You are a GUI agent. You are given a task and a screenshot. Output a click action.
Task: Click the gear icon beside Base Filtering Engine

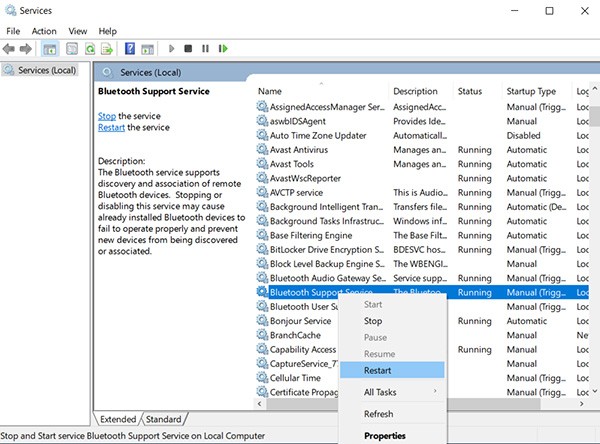[262, 235]
